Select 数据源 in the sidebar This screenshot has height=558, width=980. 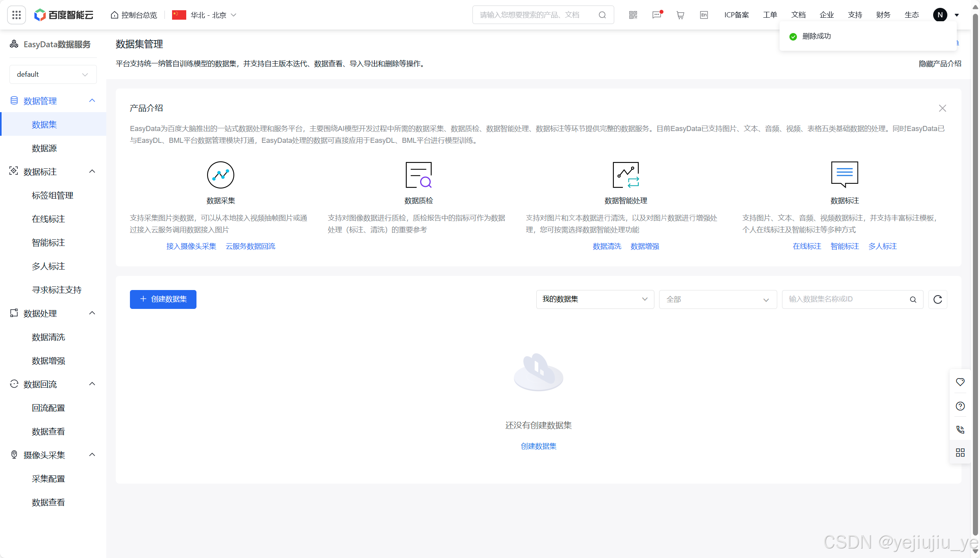coord(44,148)
